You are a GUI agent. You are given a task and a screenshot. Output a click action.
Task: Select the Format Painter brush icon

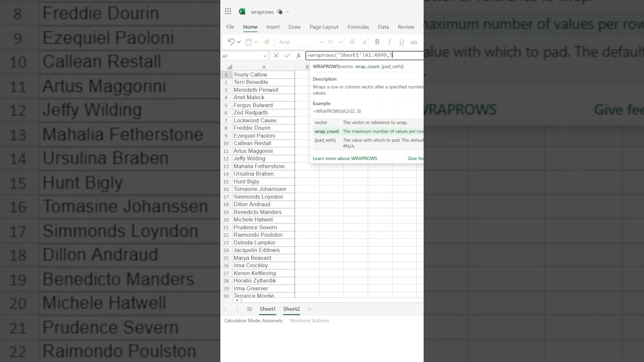point(267,42)
